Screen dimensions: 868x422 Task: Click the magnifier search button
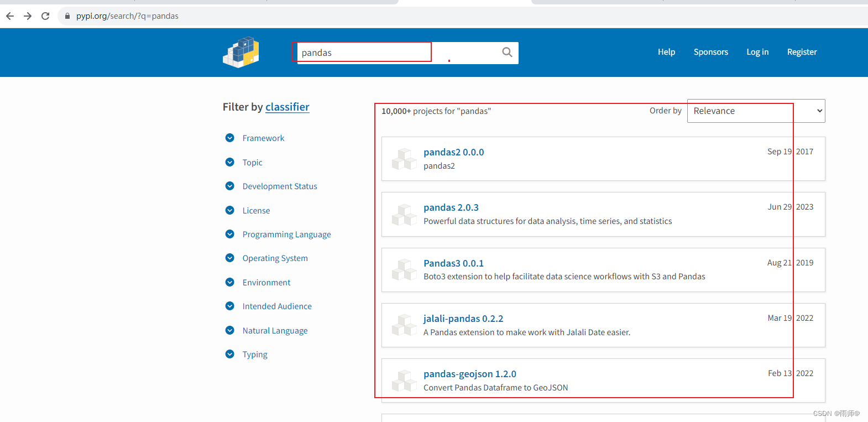(x=507, y=53)
